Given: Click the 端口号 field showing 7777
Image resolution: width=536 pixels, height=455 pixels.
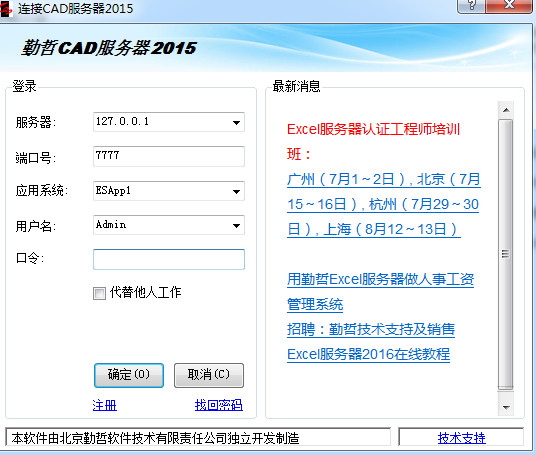Looking at the screenshot, I should click(169, 156).
